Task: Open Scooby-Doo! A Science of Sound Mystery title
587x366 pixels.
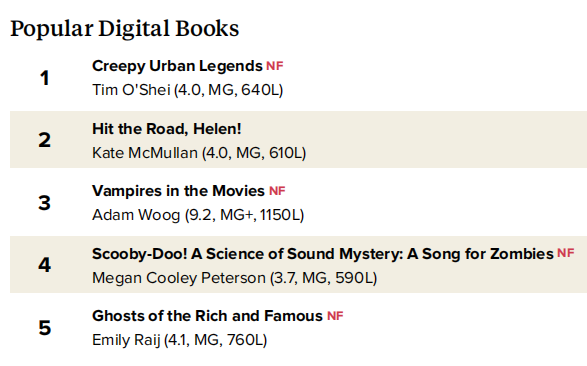Action: tap(323, 254)
